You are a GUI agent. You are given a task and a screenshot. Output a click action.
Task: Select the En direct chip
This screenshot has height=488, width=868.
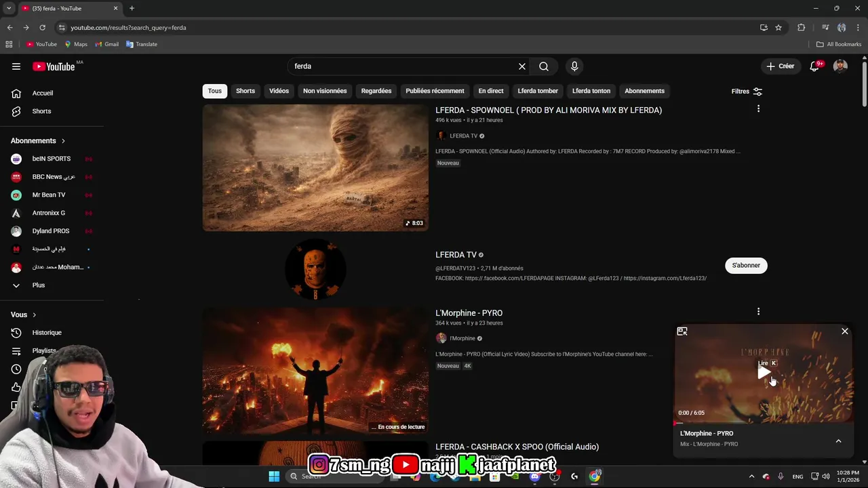click(491, 91)
